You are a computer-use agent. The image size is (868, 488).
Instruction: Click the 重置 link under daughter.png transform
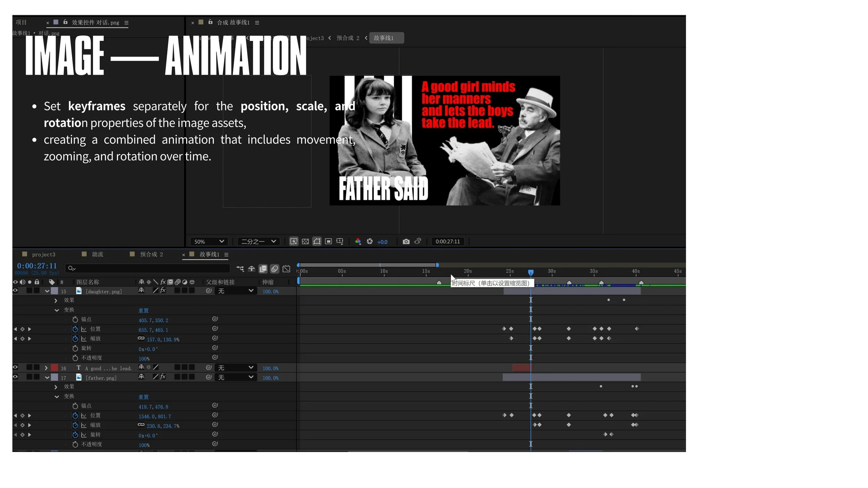143,310
